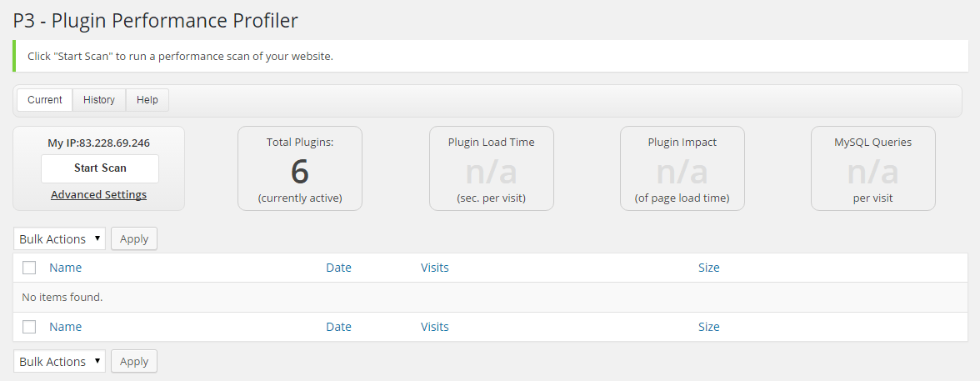Tick the select-all checkbox in the table footer
Image resolution: width=980 pixels, height=381 pixels.
[x=28, y=327]
